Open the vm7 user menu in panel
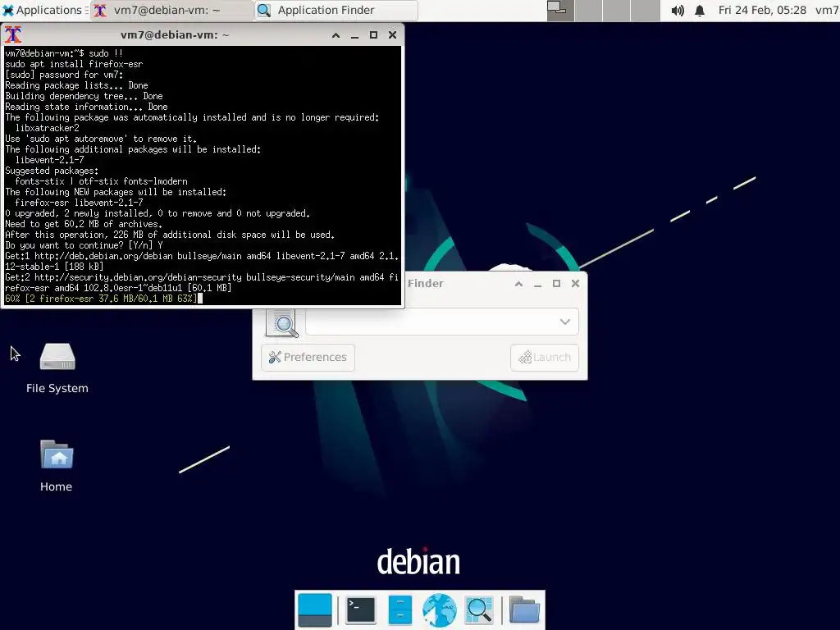This screenshot has height=630, width=840. 827,10
